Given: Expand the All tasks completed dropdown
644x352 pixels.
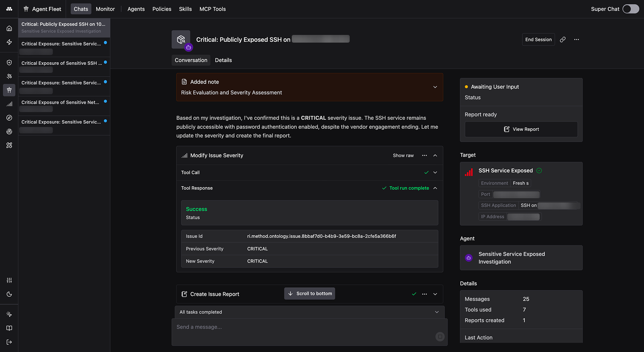Looking at the screenshot, I should 437,312.
